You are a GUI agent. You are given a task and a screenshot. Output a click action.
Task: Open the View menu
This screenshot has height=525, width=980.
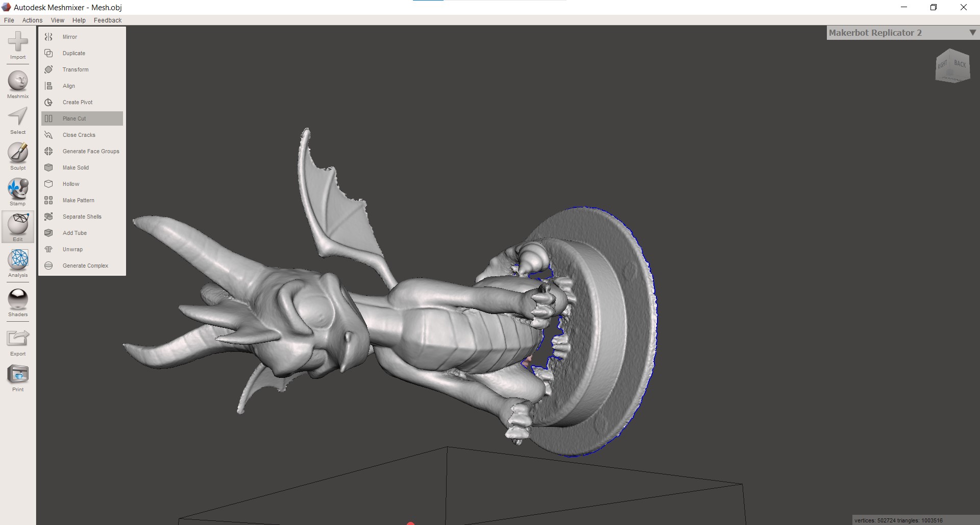tap(58, 20)
